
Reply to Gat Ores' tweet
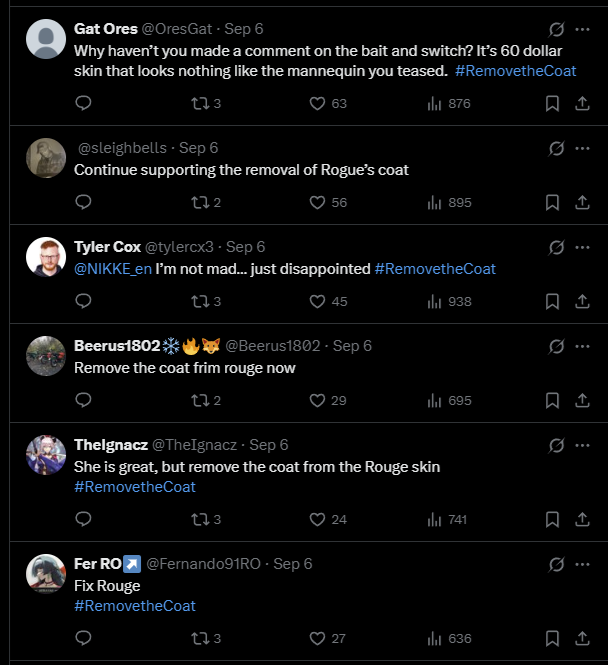(x=83, y=103)
